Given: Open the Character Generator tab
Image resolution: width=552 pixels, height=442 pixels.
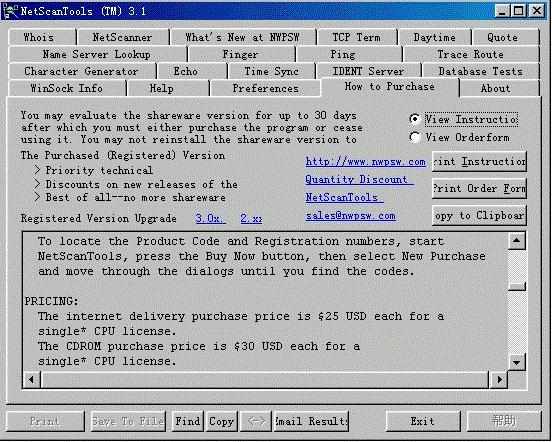Looking at the screenshot, I should (81, 71).
